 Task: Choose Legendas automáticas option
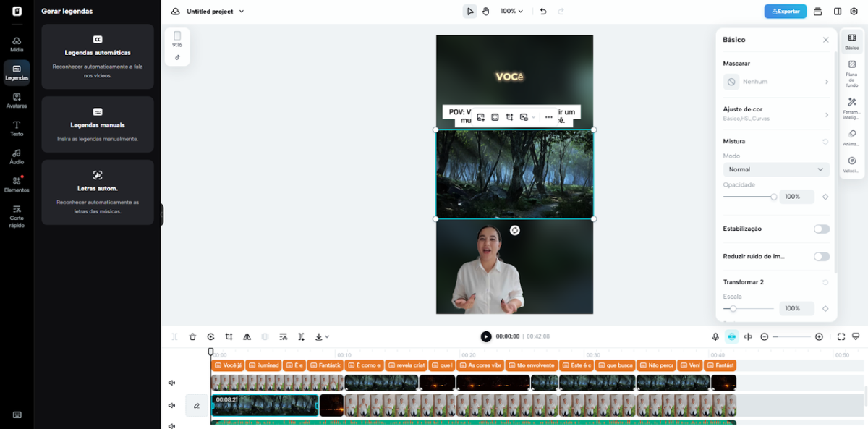click(98, 56)
